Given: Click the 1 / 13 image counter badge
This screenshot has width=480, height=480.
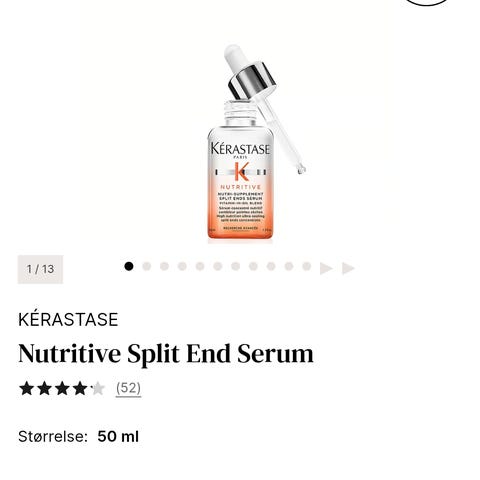Looking at the screenshot, I should coord(40,269).
